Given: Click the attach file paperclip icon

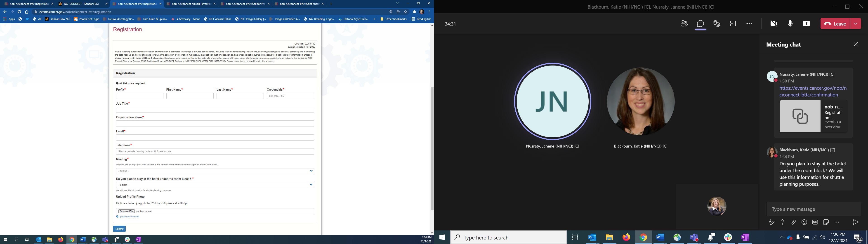Looking at the screenshot, I should (x=794, y=222).
